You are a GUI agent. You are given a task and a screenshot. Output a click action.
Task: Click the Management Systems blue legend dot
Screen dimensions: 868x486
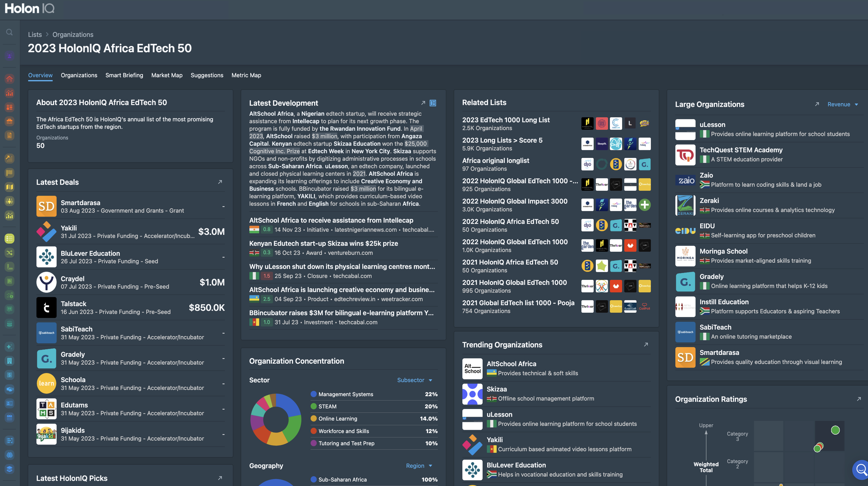click(313, 394)
